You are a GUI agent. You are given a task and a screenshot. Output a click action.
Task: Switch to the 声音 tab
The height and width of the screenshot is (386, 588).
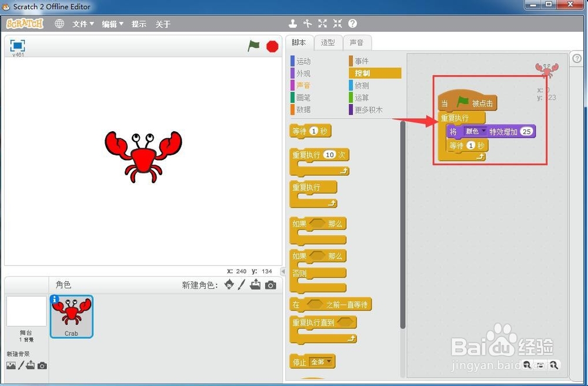(x=357, y=43)
